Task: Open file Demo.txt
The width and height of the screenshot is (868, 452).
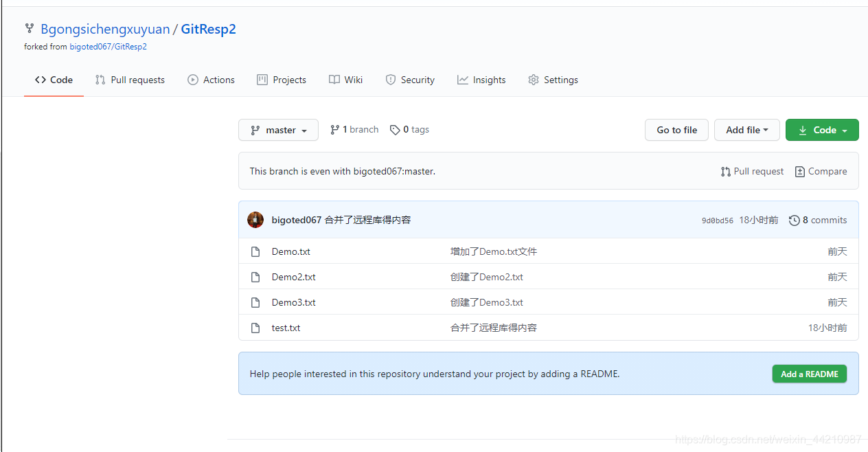Action: (291, 251)
